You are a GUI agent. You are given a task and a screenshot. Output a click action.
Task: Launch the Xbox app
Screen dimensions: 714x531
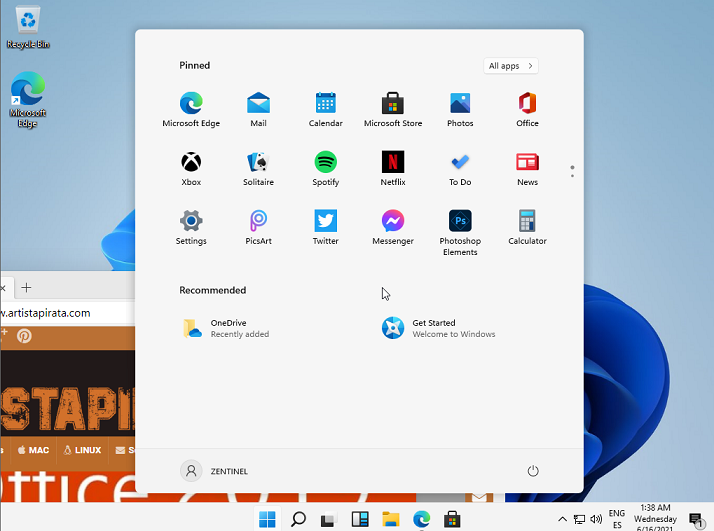pos(191,168)
